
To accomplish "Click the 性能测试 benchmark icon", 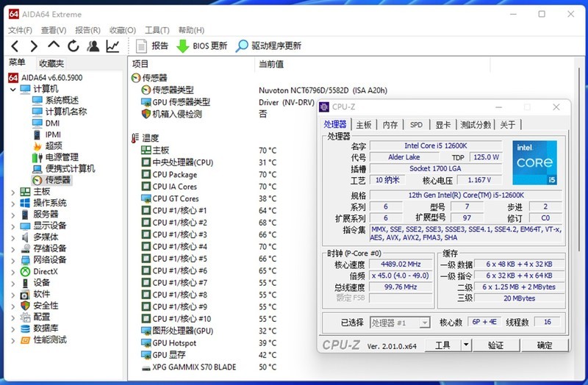I will point(25,340).
